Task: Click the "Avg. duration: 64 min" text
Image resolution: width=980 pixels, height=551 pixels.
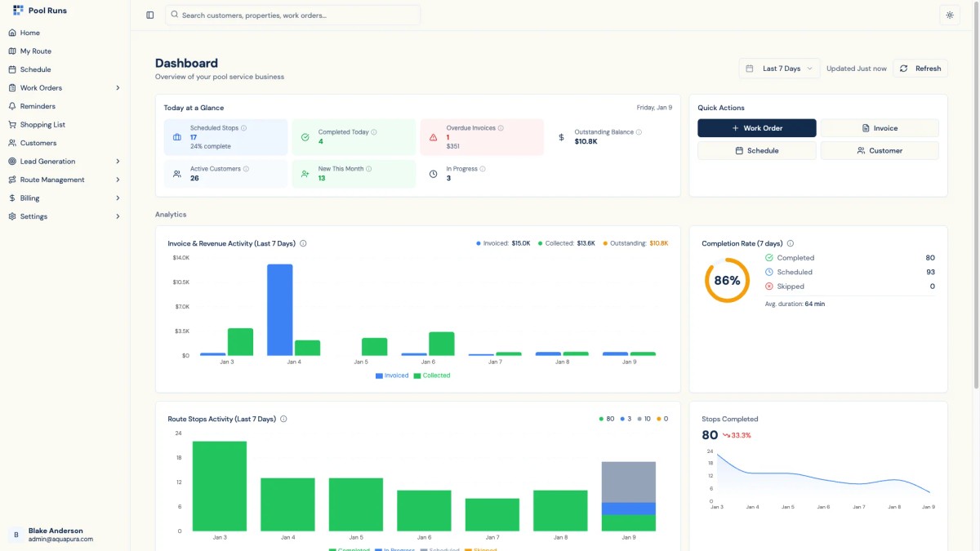Action: (x=795, y=304)
